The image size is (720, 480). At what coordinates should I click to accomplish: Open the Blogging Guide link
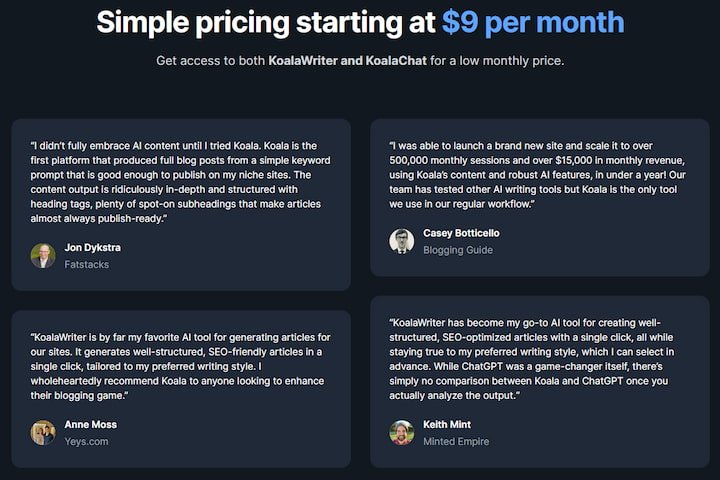pyautogui.click(x=458, y=250)
